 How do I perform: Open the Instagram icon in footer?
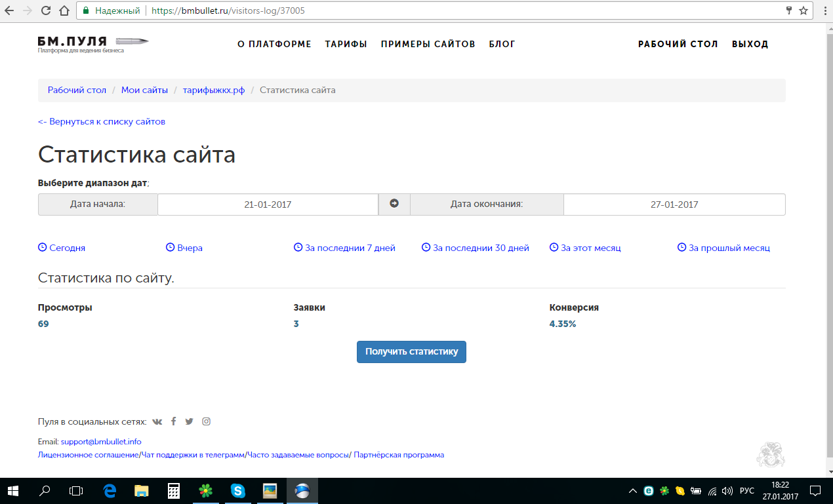tap(206, 421)
